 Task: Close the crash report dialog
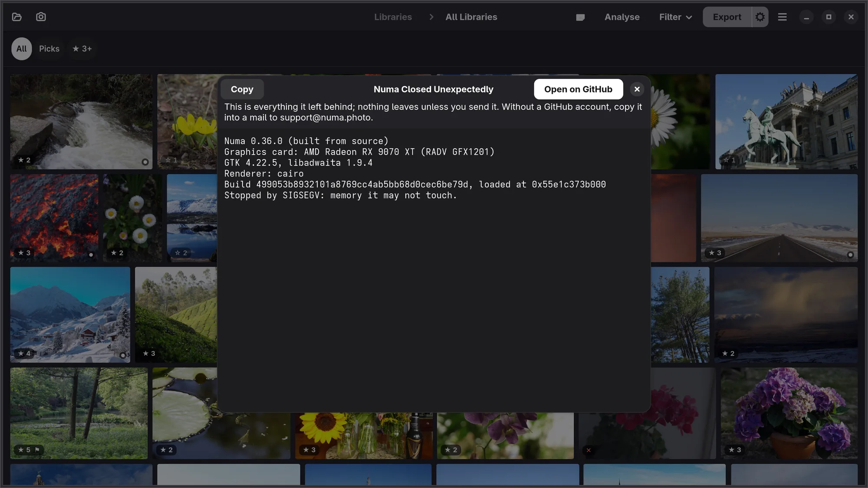tap(637, 89)
